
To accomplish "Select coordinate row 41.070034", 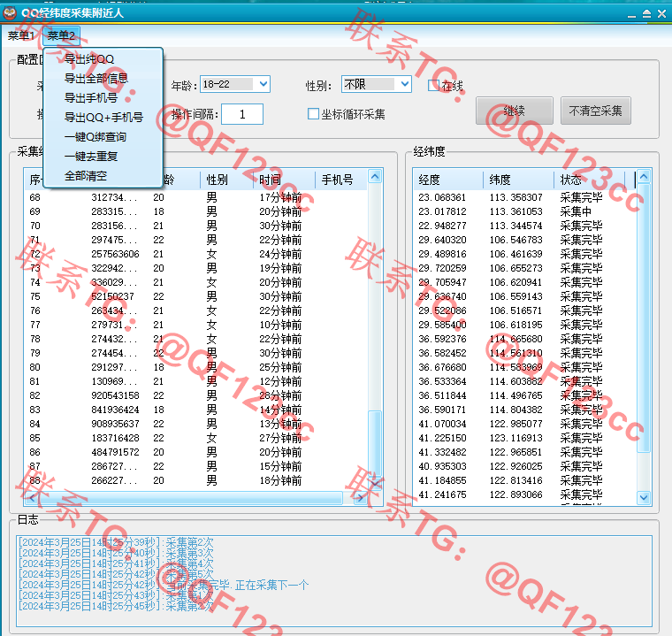I will [525, 424].
